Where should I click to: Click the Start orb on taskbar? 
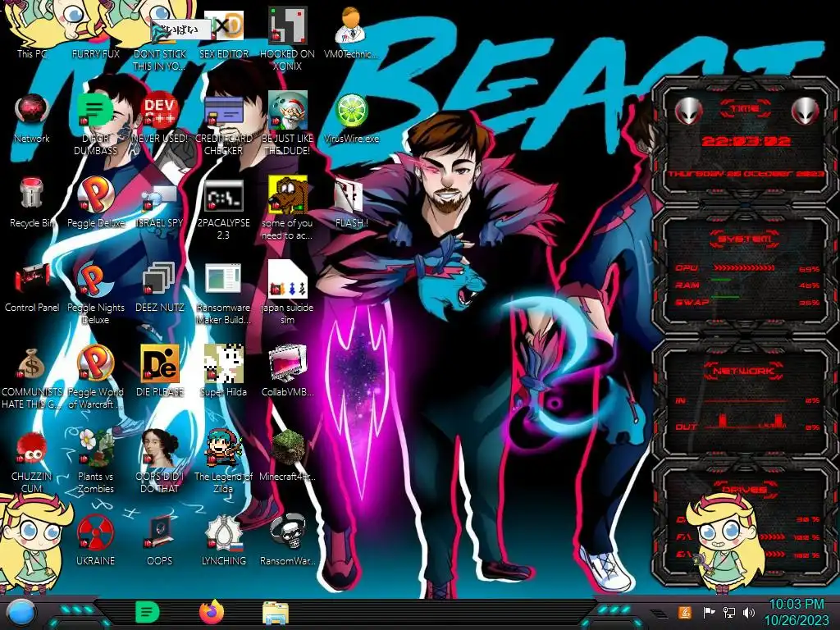20,612
